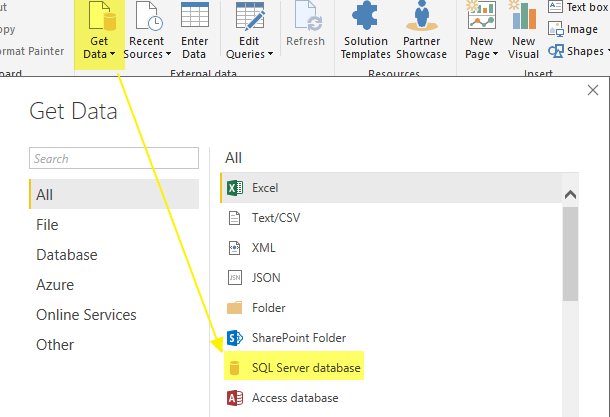Show the Database connector category
Screen dimensions: 610x417
pos(114,254)
